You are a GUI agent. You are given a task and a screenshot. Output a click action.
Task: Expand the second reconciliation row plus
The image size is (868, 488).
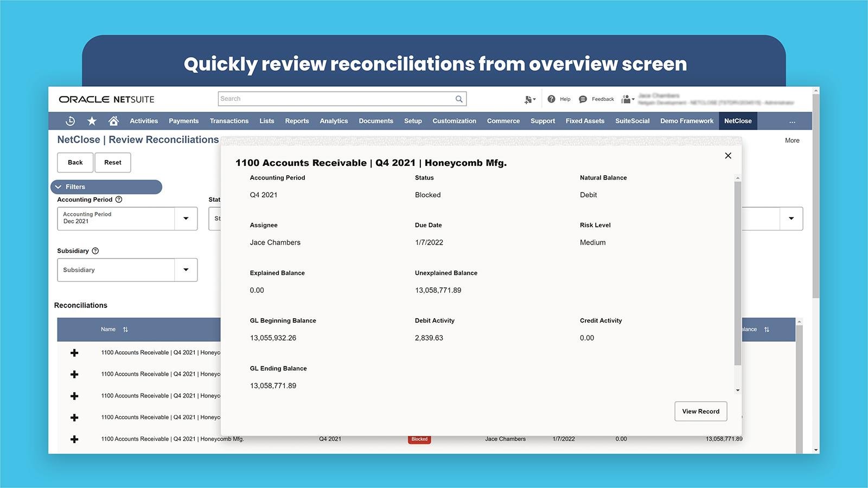[x=74, y=375]
